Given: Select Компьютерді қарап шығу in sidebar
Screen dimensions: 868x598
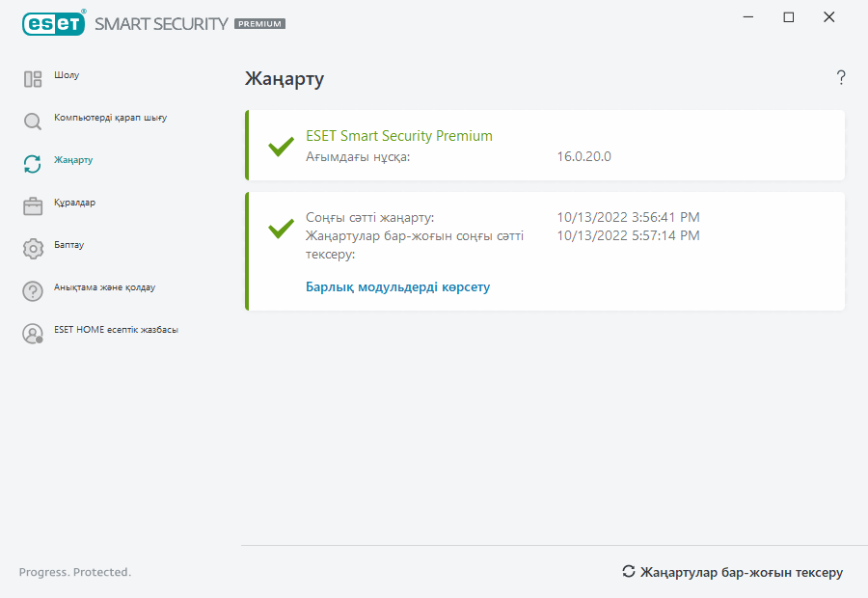Looking at the screenshot, I should [111, 118].
